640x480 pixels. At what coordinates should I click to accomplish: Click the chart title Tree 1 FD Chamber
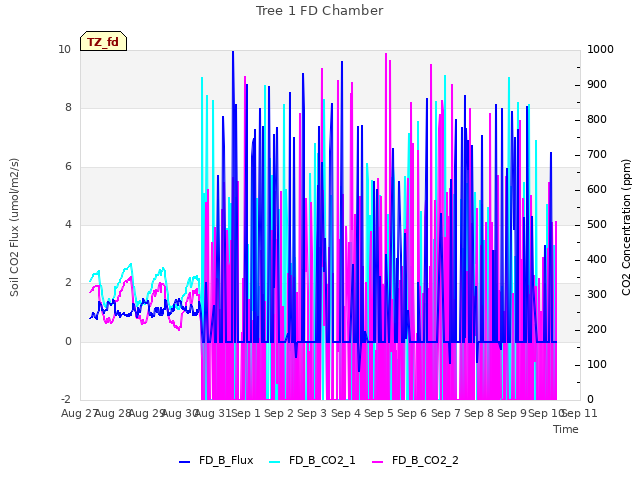(320, 11)
